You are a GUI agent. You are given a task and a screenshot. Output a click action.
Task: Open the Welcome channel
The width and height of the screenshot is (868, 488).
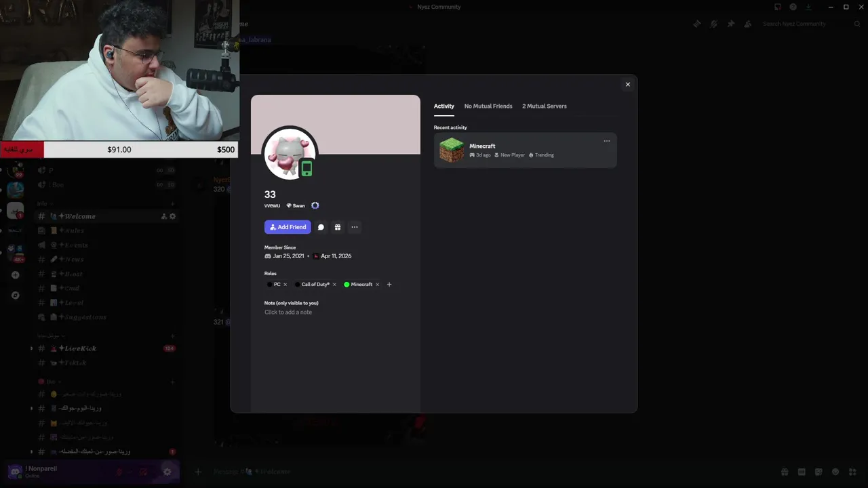[x=106, y=216]
